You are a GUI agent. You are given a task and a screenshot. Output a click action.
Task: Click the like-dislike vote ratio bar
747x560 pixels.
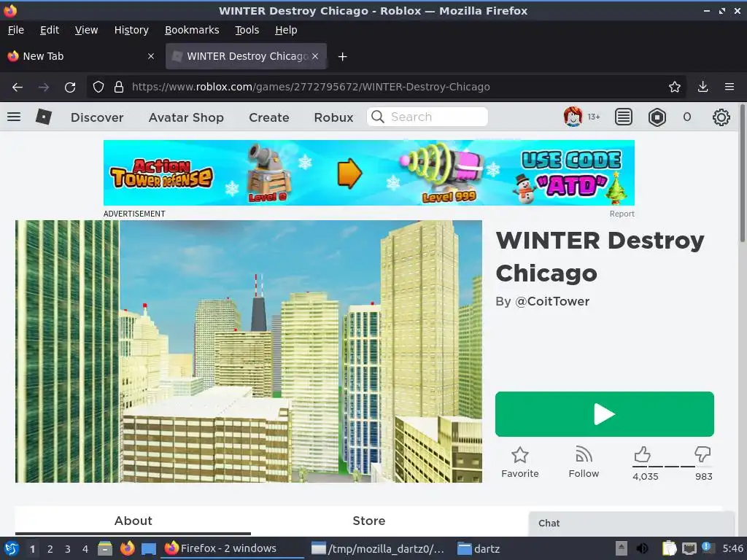click(672, 466)
